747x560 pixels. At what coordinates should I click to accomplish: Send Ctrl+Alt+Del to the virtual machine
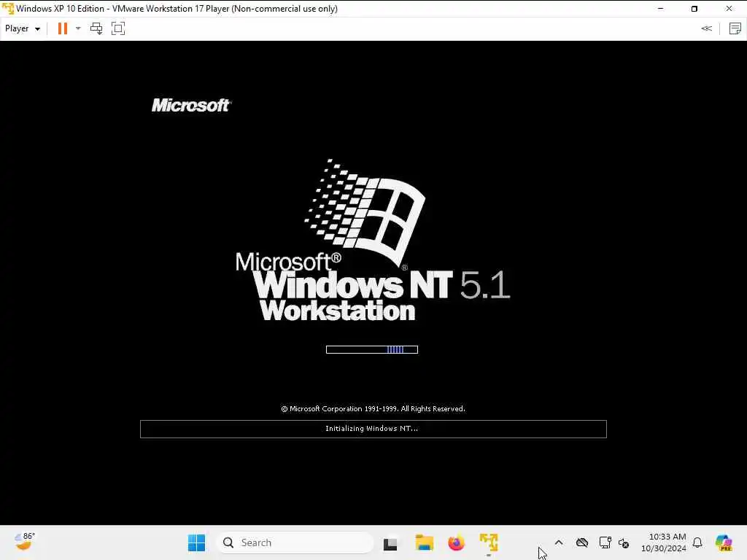pyautogui.click(x=96, y=28)
